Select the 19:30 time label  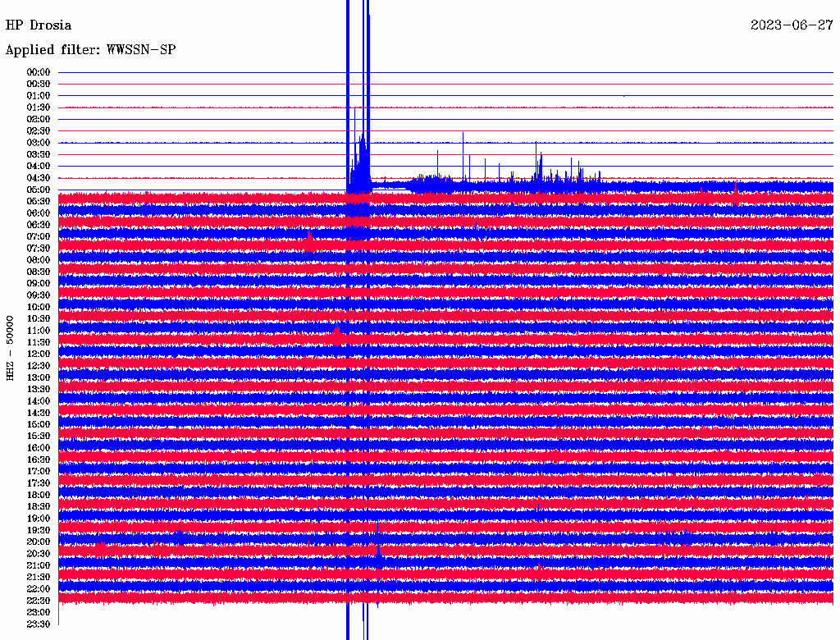point(39,531)
